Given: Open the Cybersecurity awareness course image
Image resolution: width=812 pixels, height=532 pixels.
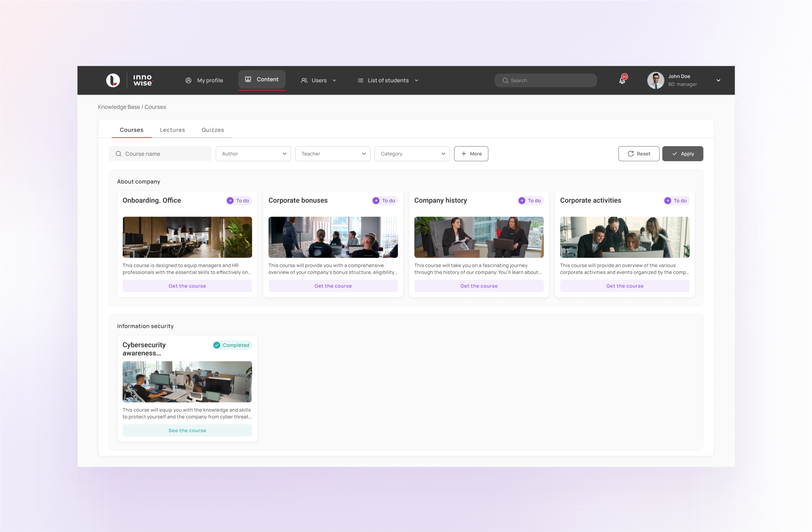Looking at the screenshot, I should point(187,382).
